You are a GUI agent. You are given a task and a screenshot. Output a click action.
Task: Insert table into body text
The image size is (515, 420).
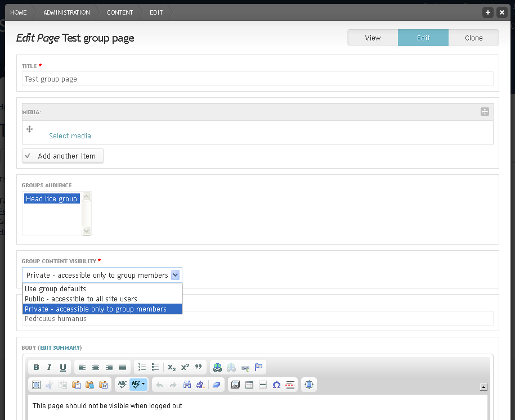click(x=249, y=385)
